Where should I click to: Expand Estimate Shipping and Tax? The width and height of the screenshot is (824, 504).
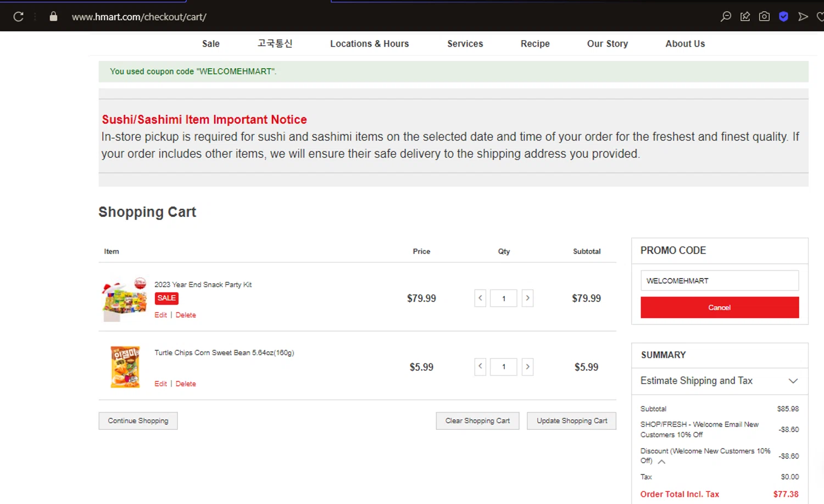tap(720, 381)
